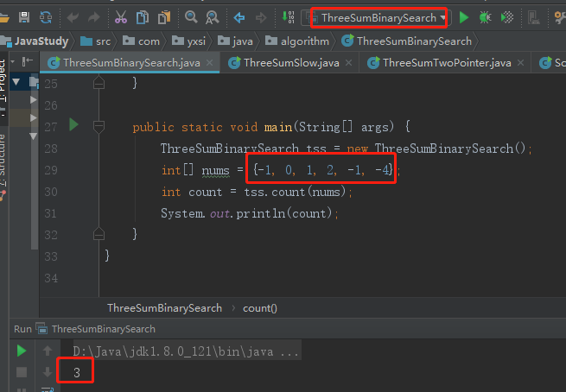Click src folder in the navigation bar
This screenshot has height=392, width=566.
coord(95,41)
